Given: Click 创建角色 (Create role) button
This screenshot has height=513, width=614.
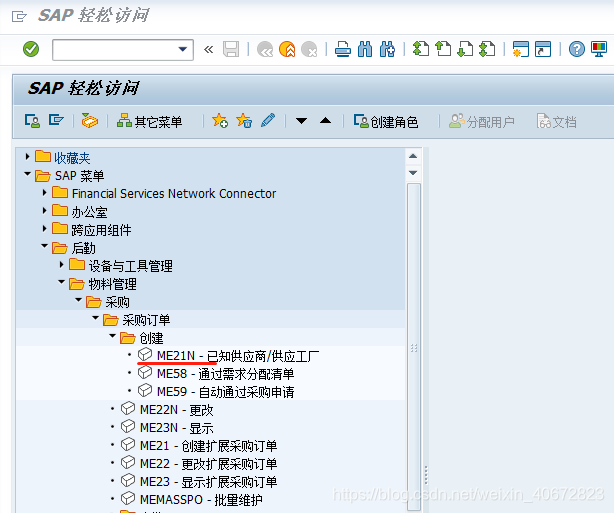Looking at the screenshot, I should pyautogui.click(x=386, y=122).
